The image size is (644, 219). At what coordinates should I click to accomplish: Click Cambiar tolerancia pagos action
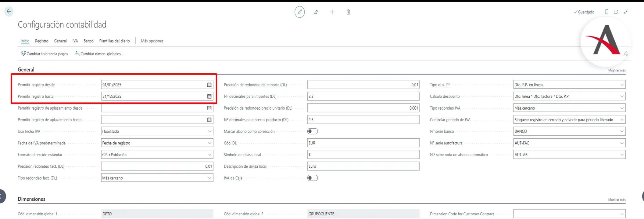click(x=45, y=54)
